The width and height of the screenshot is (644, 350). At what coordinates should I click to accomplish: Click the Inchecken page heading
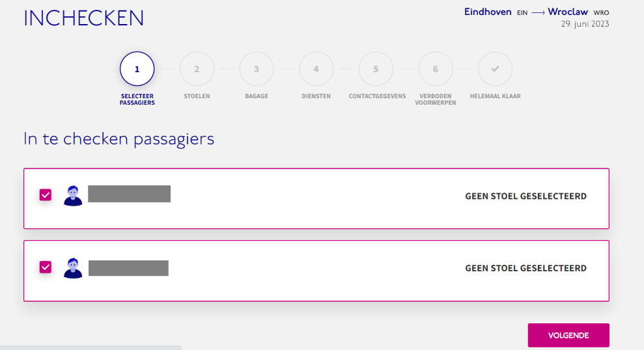[x=84, y=18]
